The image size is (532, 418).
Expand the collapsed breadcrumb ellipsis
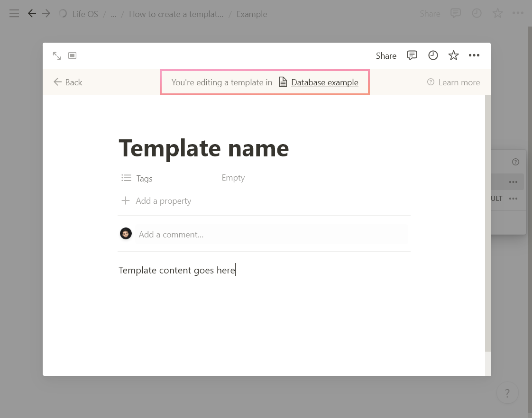tap(113, 14)
